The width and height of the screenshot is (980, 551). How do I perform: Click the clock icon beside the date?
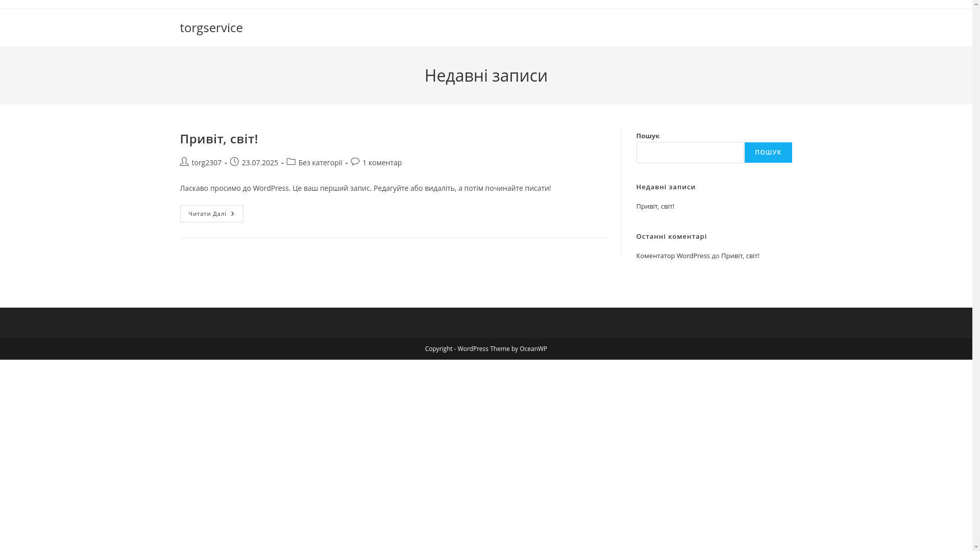[x=234, y=162]
